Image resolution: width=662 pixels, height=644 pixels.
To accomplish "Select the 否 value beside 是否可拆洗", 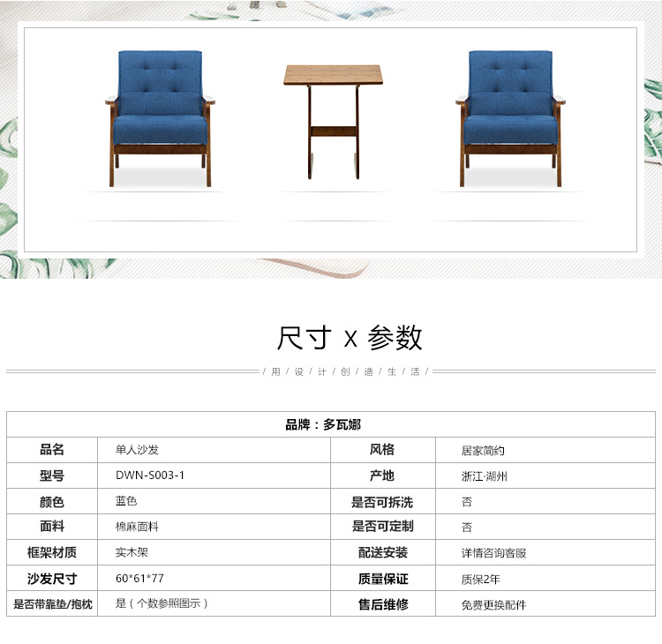I will coord(467,502).
